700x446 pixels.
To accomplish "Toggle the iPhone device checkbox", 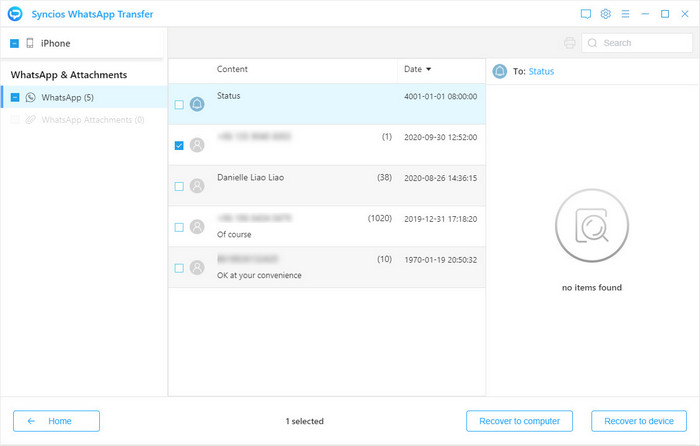I will point(14,43).
